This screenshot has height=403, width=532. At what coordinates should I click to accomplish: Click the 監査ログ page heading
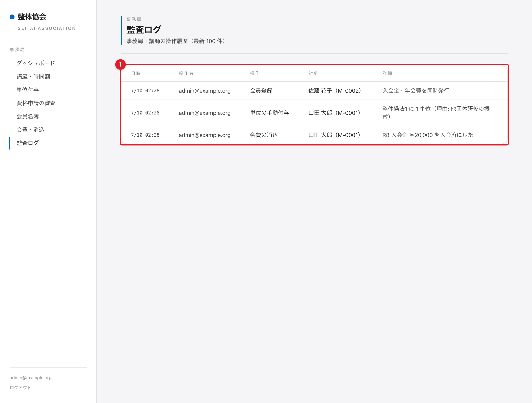click(x=144, y=30)
